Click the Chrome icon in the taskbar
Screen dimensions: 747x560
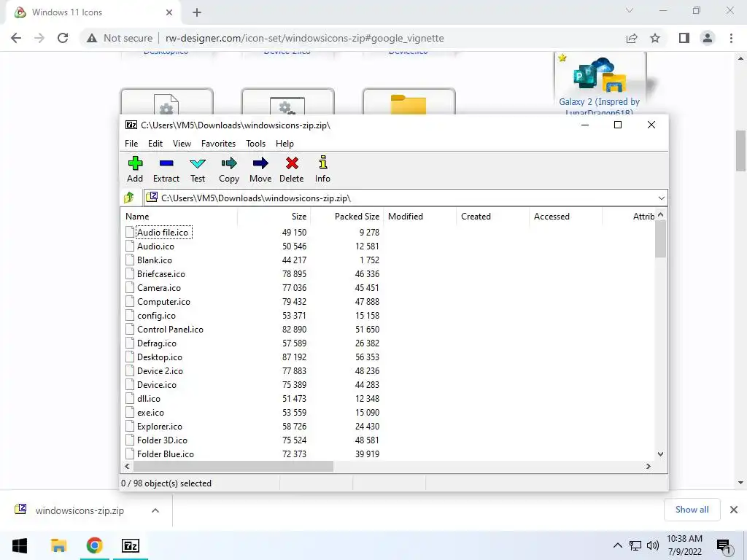94,545
